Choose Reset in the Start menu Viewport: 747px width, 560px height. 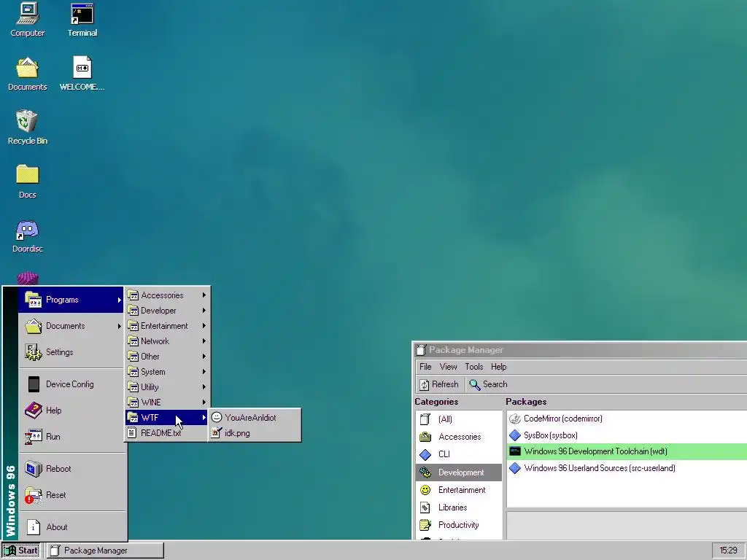tap(71, 495)
